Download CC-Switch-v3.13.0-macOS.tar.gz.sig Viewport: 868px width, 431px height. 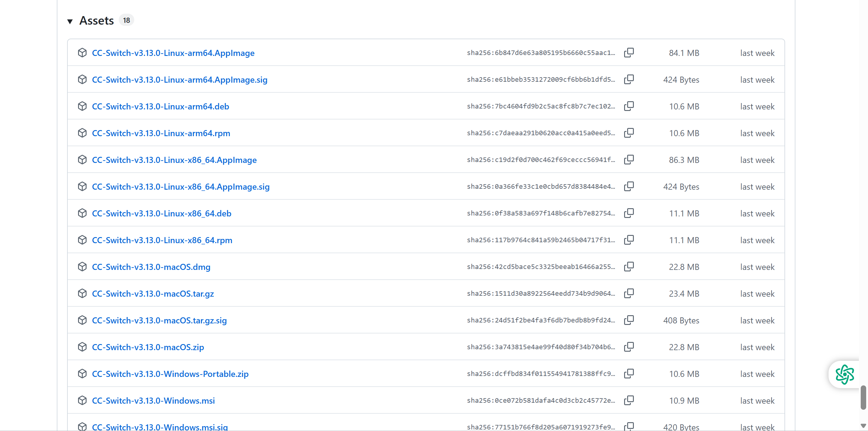159,320
